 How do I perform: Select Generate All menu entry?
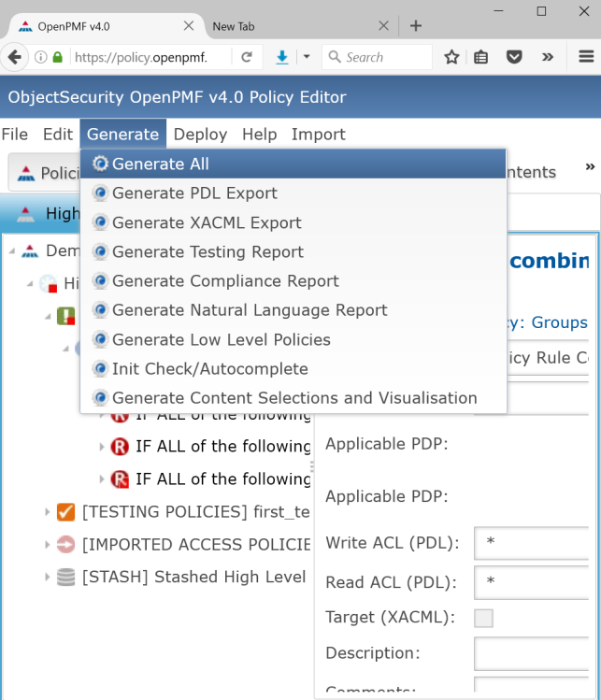tap(293, 164)
